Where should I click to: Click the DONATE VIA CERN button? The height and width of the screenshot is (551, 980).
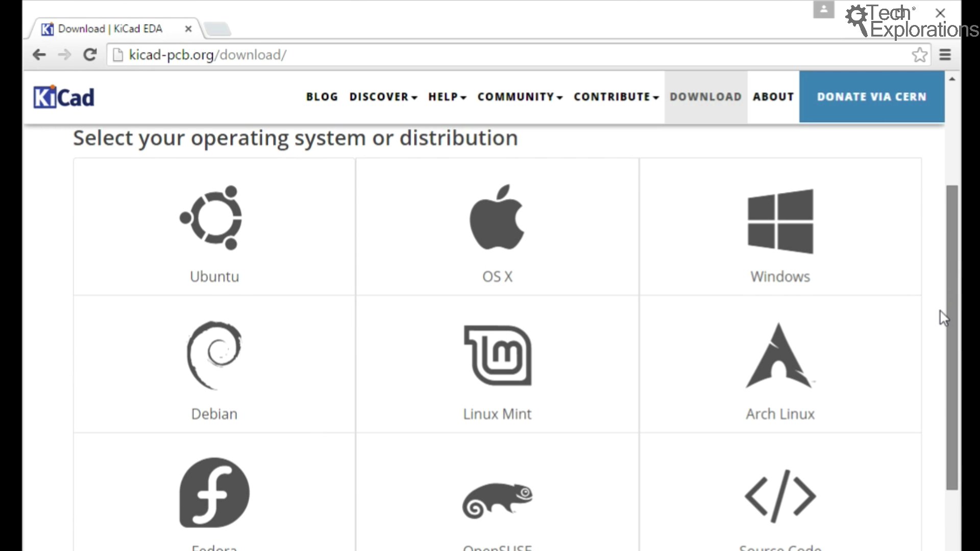(872, 97)
